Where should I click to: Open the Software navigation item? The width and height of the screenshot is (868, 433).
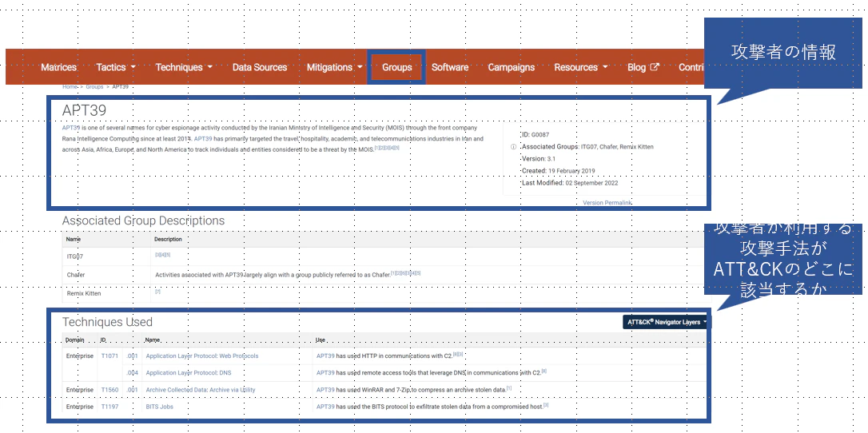pos(450,67)
